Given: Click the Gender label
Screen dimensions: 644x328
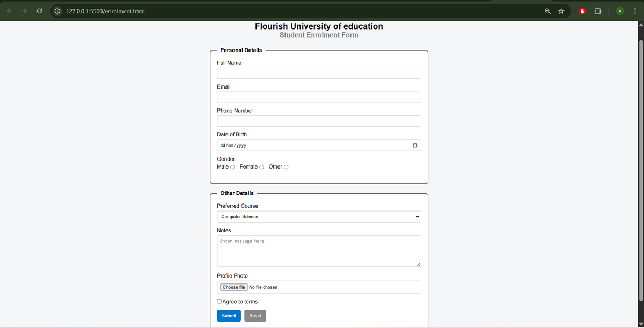Looking at the screenshot, I should [226, 159].
